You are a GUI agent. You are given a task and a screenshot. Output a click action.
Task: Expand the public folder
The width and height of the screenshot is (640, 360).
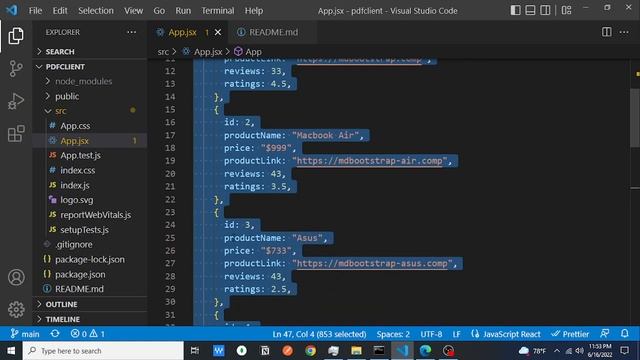tap(90, 96)
